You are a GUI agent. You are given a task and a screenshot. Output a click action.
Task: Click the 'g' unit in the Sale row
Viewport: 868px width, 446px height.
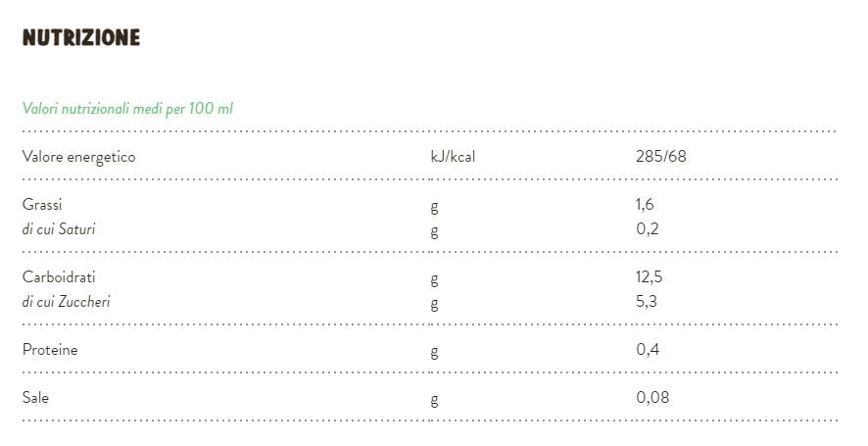click(434, 399)
